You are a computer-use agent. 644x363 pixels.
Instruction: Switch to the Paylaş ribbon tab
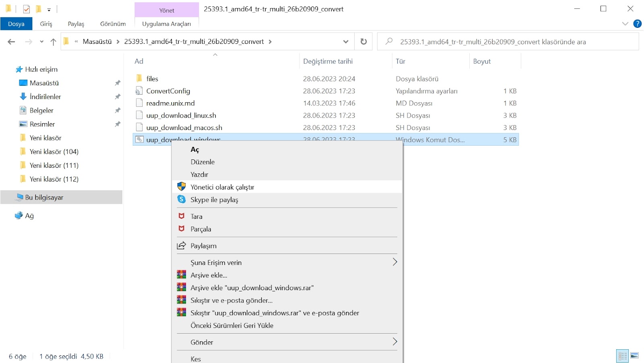76,24
